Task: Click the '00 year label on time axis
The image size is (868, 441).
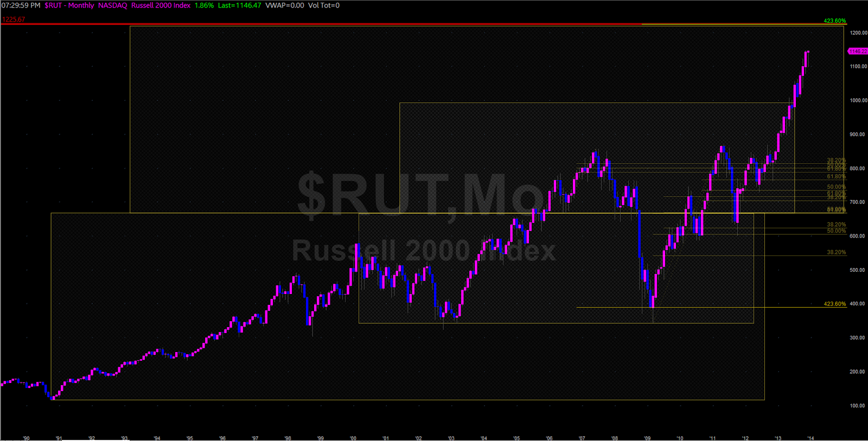Action: [x=353, y=438]
